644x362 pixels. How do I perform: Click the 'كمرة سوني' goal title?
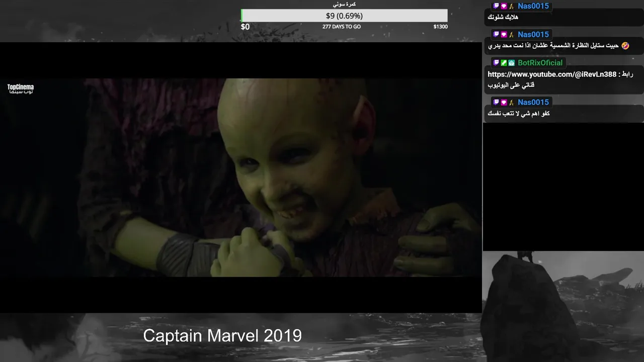click(344, 4)
